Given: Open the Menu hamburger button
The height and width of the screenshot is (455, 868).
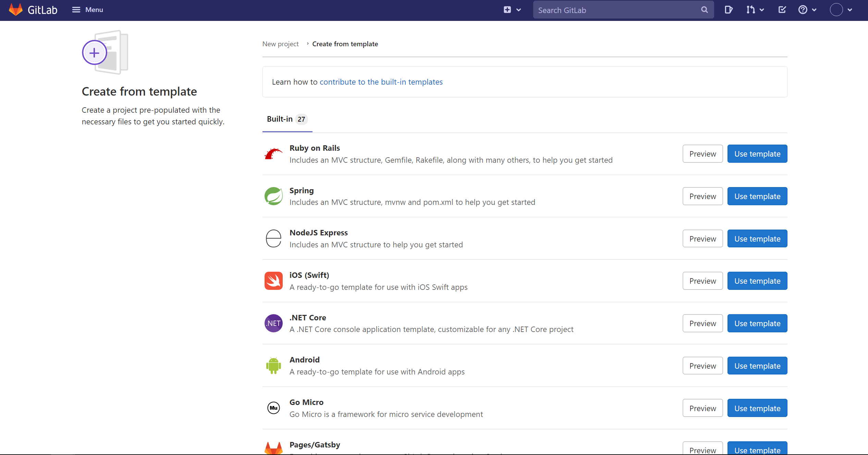Looking at the screenshot, I should point(87,10).
